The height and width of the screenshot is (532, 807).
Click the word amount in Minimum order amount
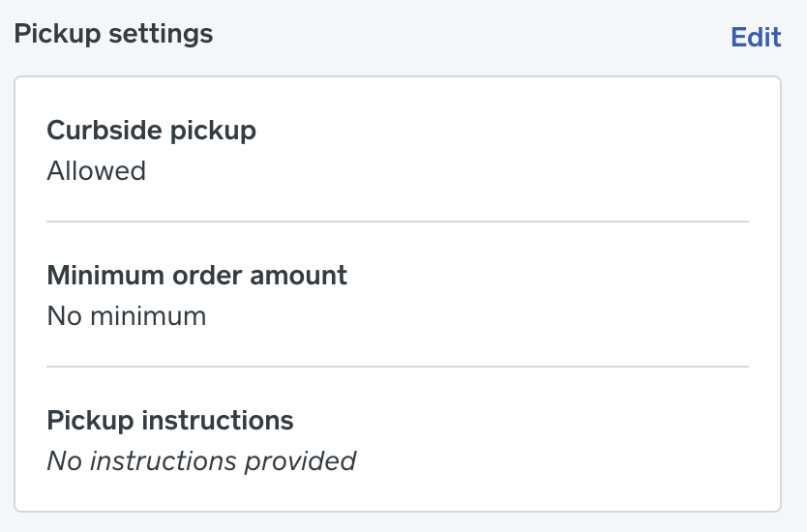[298, 275]
